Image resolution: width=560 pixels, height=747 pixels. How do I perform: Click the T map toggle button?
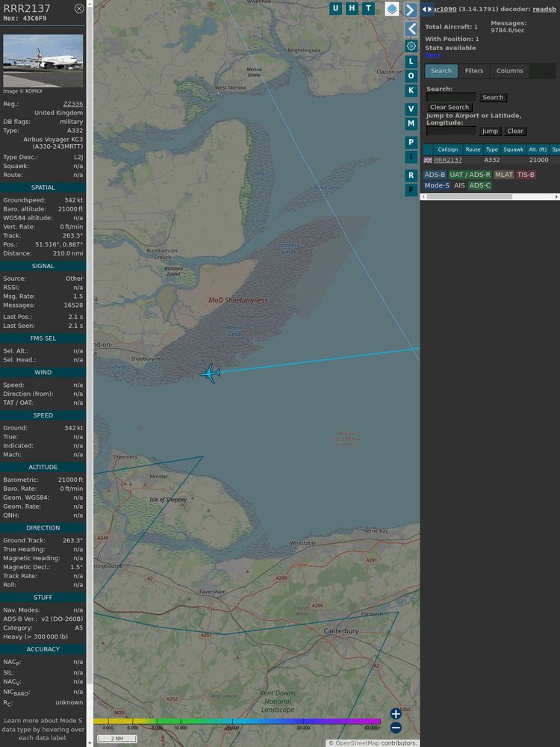point(368,8)
